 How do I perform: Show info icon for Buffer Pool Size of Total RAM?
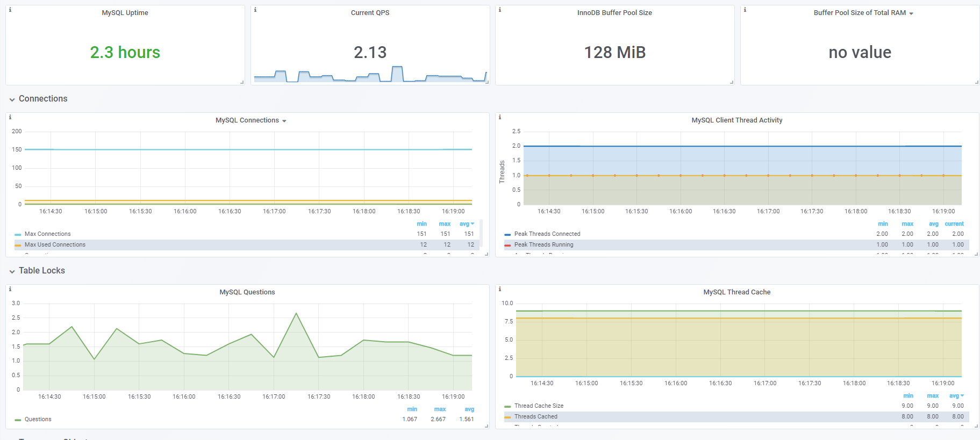(745, 10)
